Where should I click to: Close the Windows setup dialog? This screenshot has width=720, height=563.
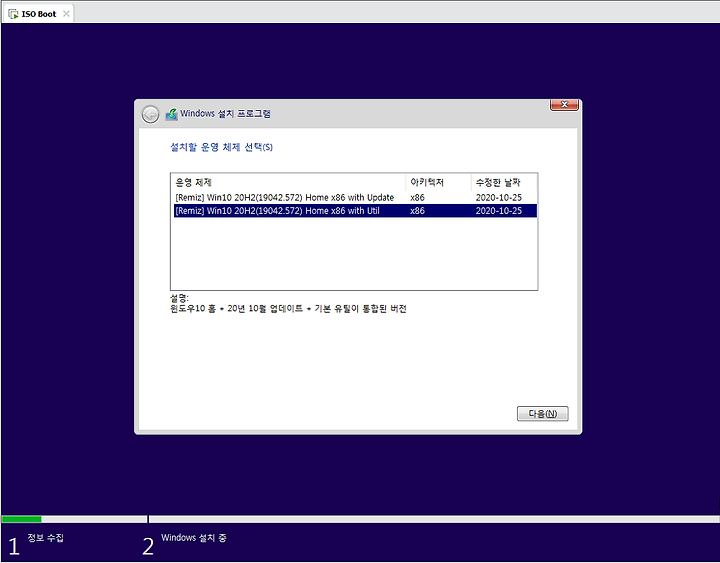pos(564,105)
